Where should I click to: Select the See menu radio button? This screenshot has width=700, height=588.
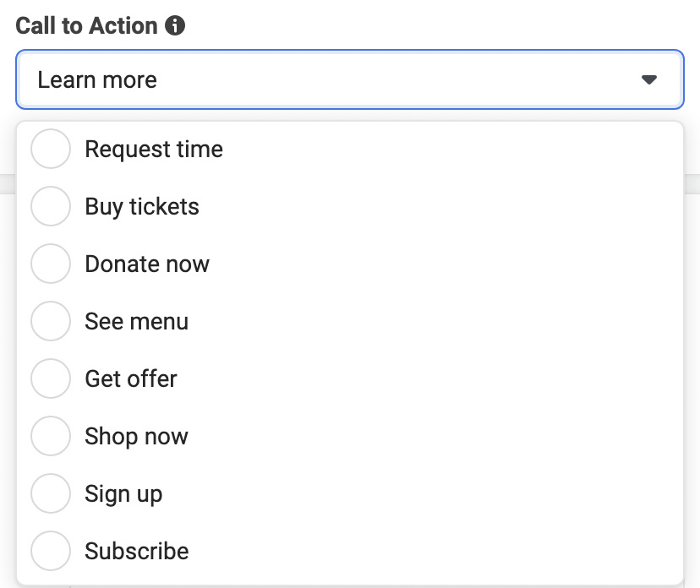(51, 321)
